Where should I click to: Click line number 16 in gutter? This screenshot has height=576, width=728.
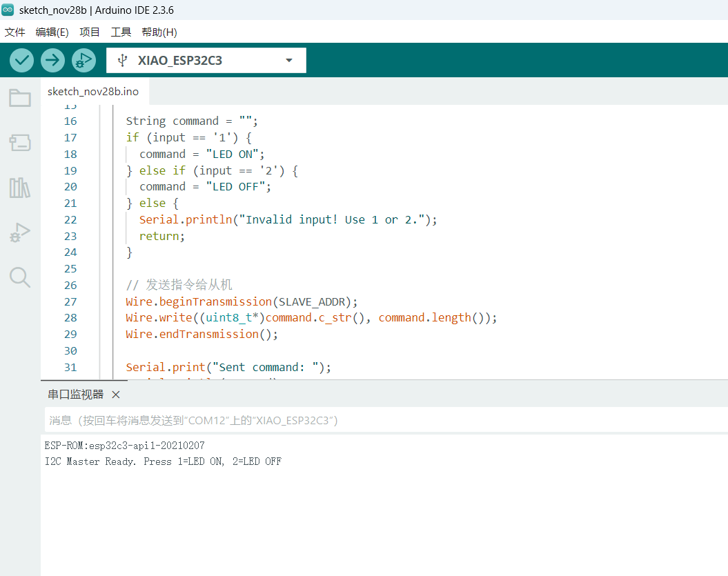click(x=70, y=121)
